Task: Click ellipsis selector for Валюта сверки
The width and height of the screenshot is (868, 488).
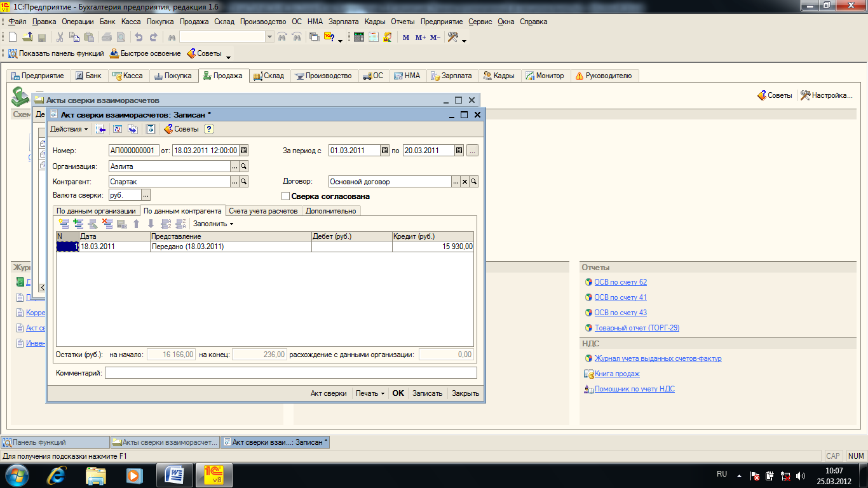Action: click(146, 195)
